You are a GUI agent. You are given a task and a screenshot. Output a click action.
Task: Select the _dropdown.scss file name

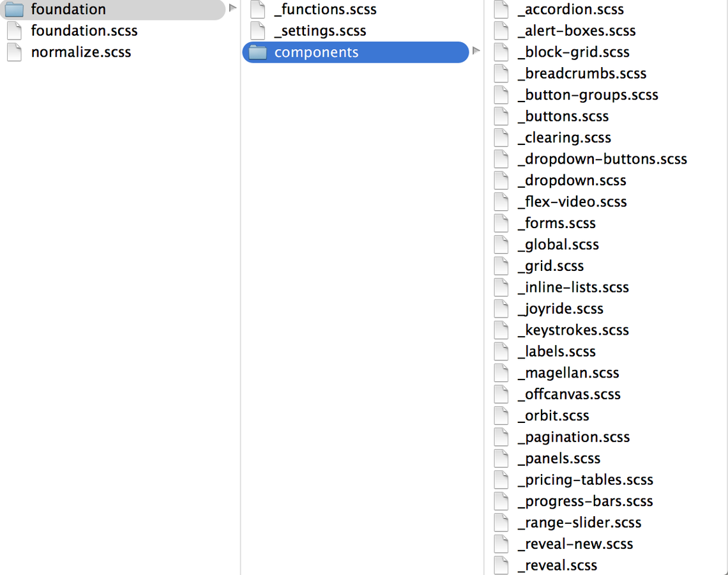point(572,180)
